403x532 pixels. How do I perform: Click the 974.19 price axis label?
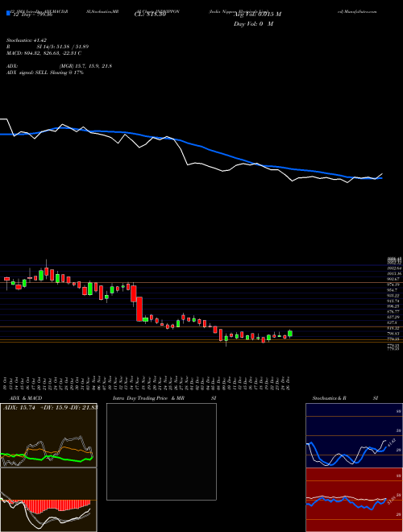pos(394,285)
